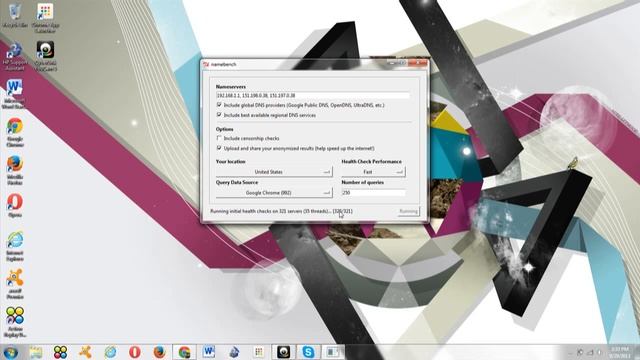Click in the Nameservers IP address field

click(313, 96)
